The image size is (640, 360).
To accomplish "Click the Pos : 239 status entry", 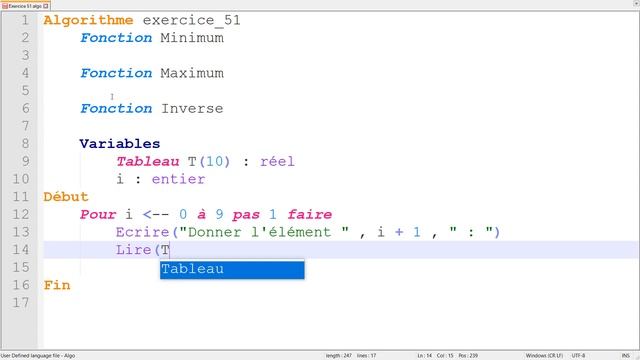I will (x=468, y=356).
